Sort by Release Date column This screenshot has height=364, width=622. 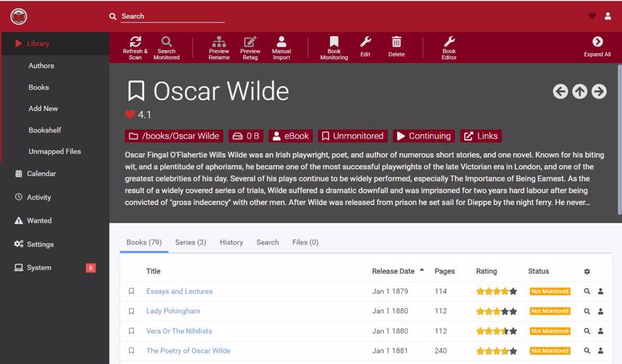click(x=398, y=271)
